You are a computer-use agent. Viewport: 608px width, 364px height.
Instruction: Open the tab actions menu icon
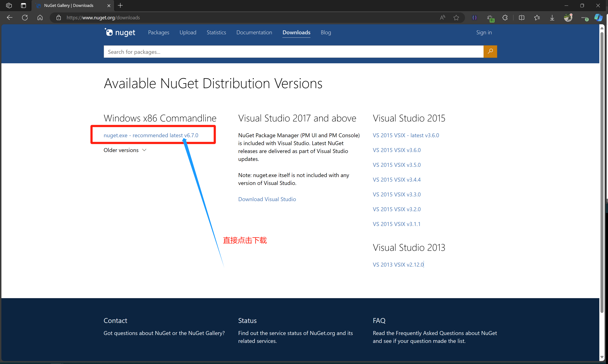23,5
